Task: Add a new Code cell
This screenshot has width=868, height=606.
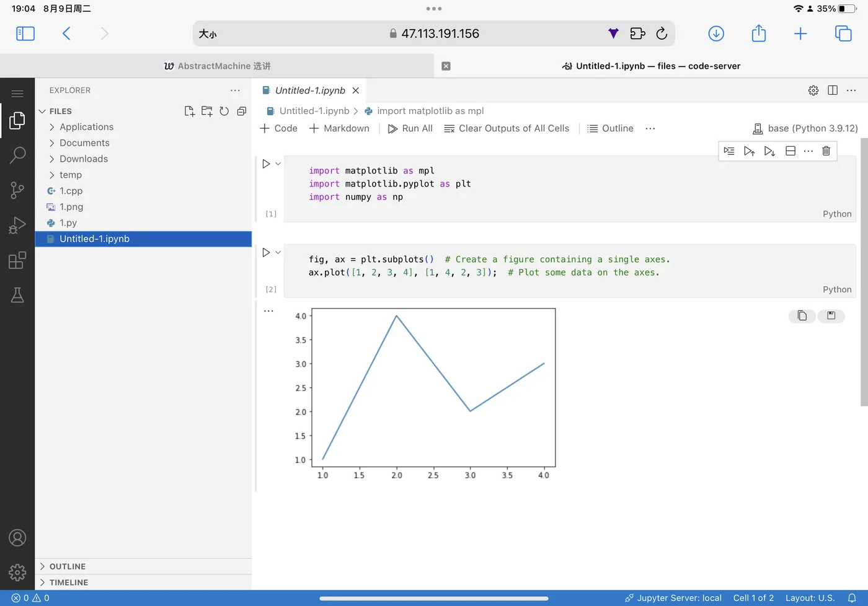Action: point(279,128)
